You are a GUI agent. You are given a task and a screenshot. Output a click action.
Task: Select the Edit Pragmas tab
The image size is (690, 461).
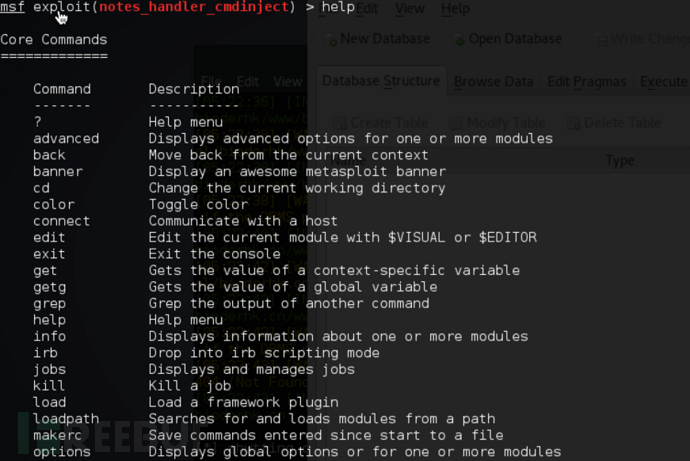click(587, 82)
